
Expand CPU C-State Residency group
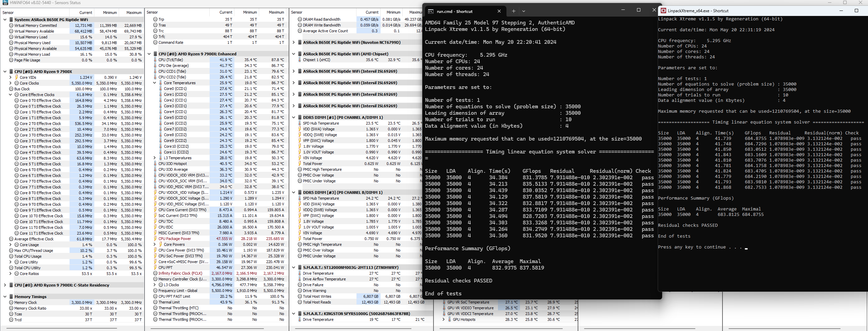(5, 285)
